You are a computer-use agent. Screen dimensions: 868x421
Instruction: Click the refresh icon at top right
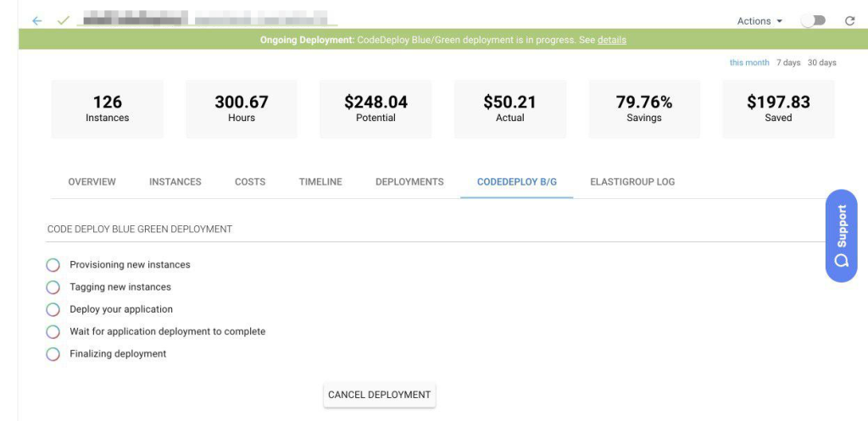850,21
